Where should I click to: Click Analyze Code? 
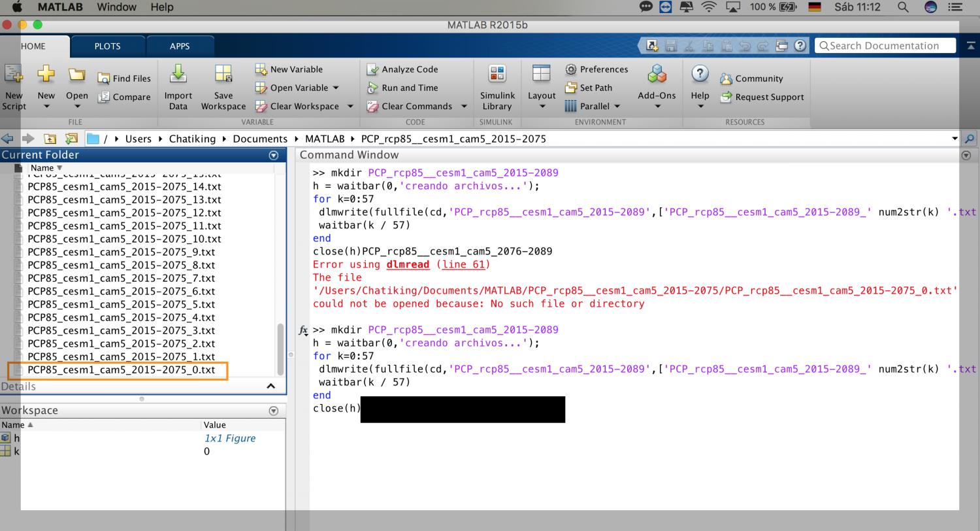[402, 69]
